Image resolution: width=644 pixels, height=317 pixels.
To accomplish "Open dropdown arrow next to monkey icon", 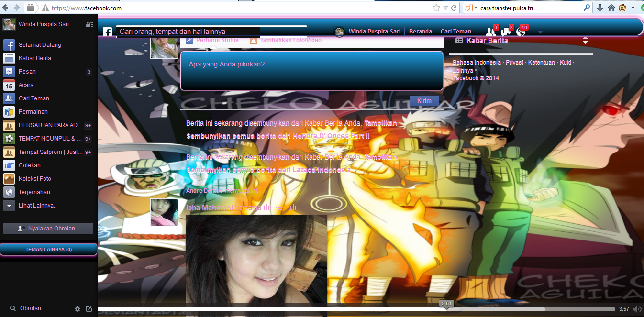I will [x=633, y=8].
